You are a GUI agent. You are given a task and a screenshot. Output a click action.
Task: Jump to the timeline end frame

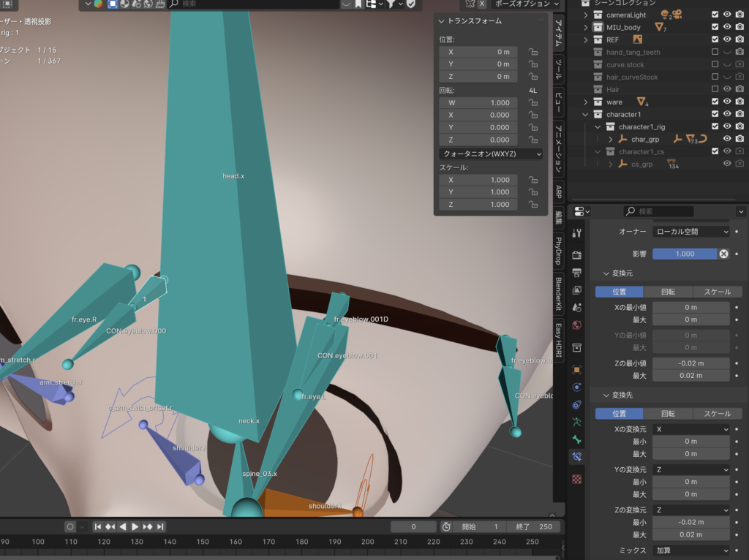160,526
